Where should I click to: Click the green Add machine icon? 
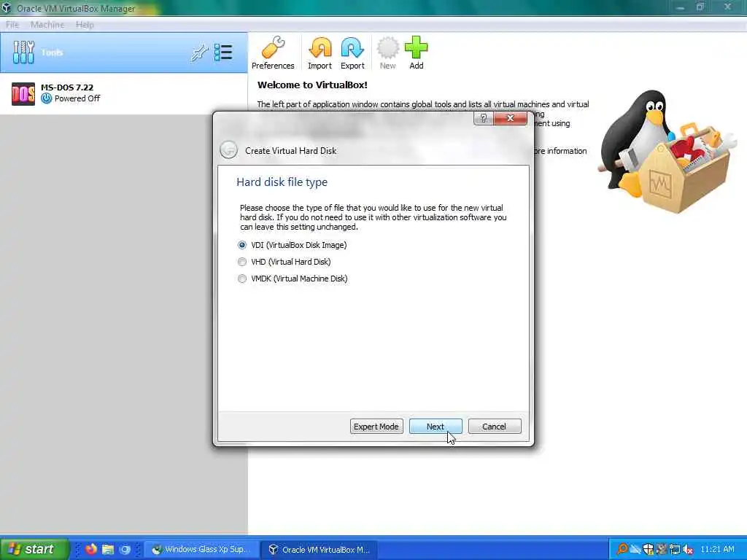click(416, 52)
